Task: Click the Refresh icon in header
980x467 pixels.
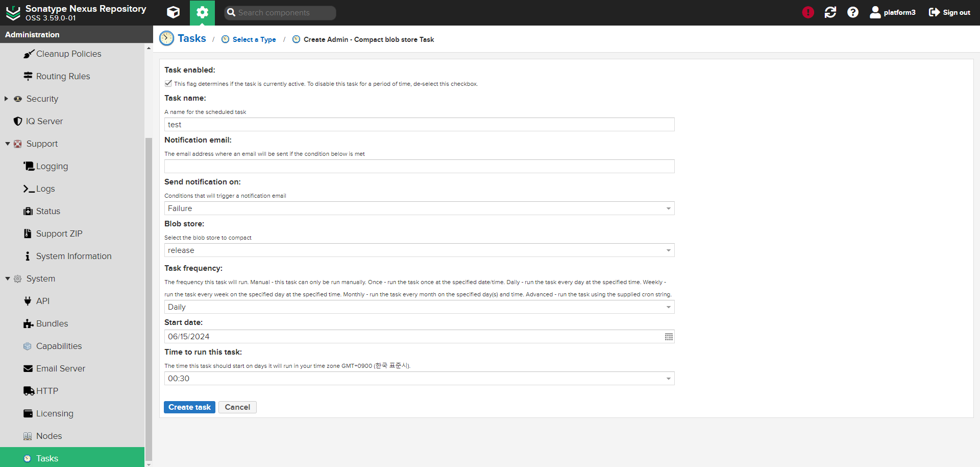Action: [x=830, y=12]
